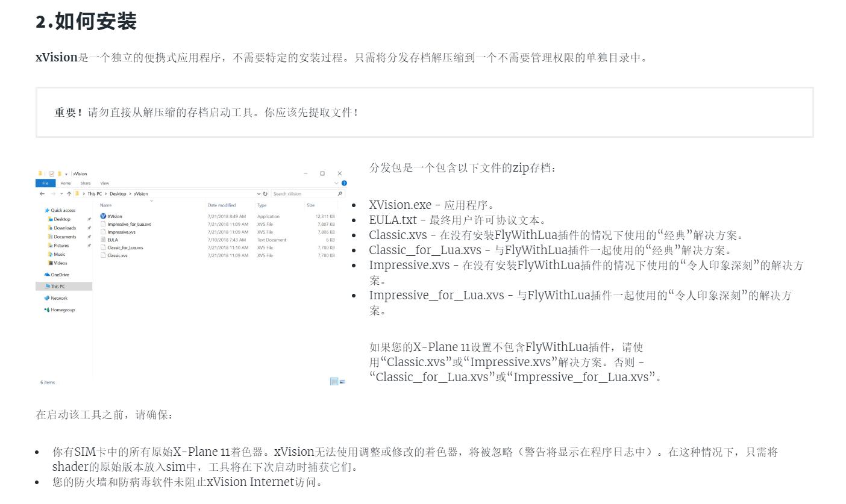The height and width of the screenshot is (504, 846).
Task: Click the '2.如何安装' heading
Action: point(86,22)
